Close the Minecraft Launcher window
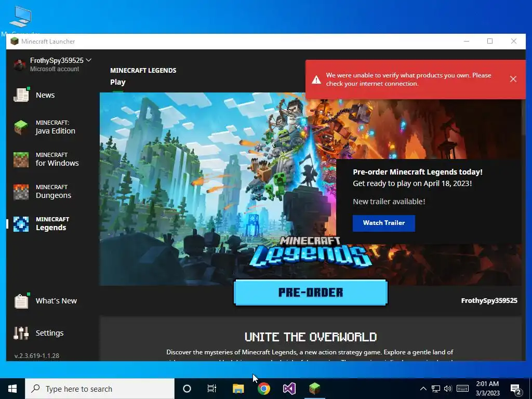Image resolution: width=532 pixels, height=399 pixels. 514,42
